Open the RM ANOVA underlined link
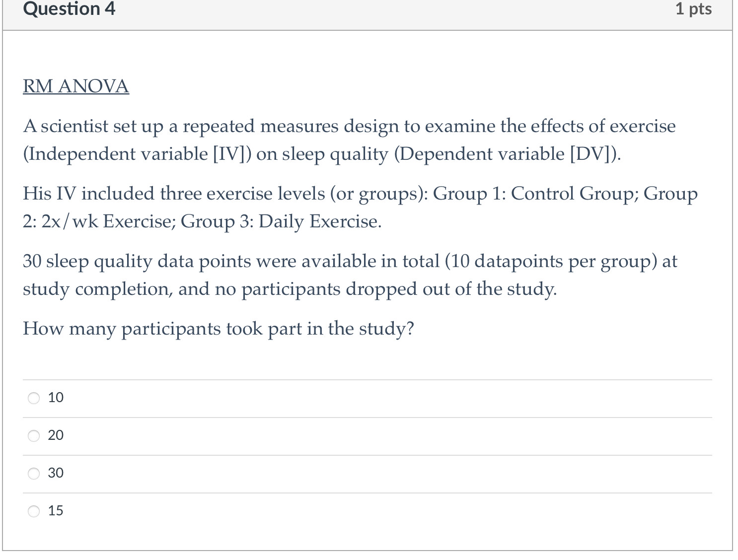Screen dimensions: 738x560 tap(75, 85)
